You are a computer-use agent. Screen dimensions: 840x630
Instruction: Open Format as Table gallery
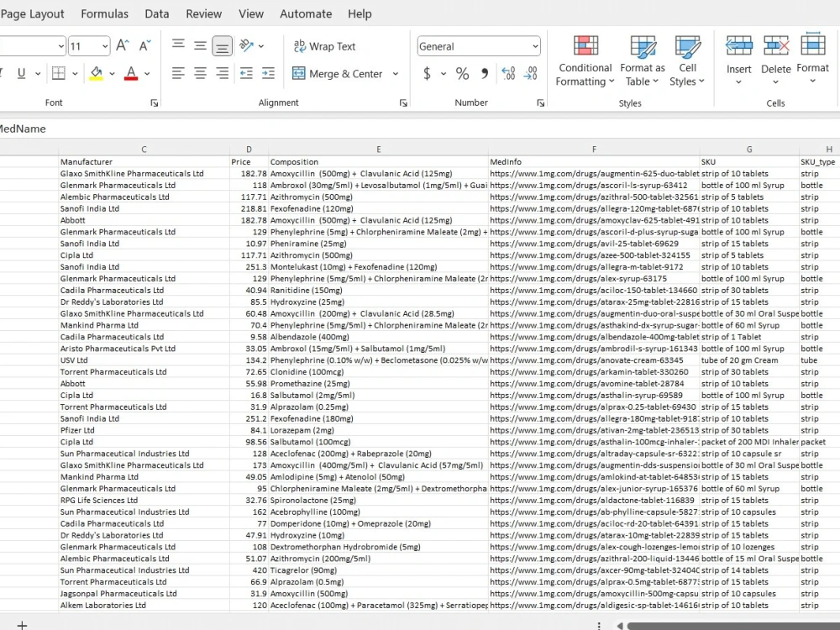pos(643,60)
